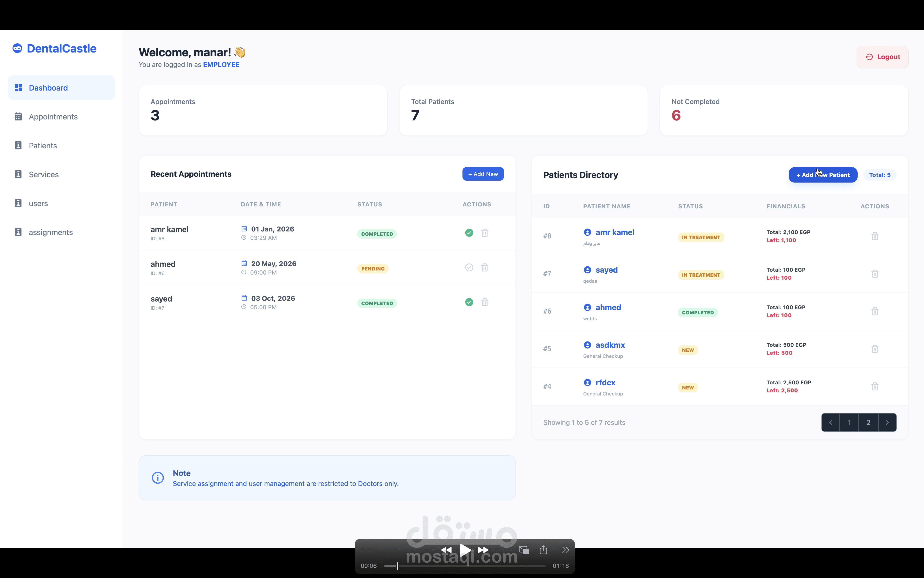The height and width of the screenshot is (578, 924).
Task: Toggle completed checkmark for sayed appointment
Action: tap(469, 302)
